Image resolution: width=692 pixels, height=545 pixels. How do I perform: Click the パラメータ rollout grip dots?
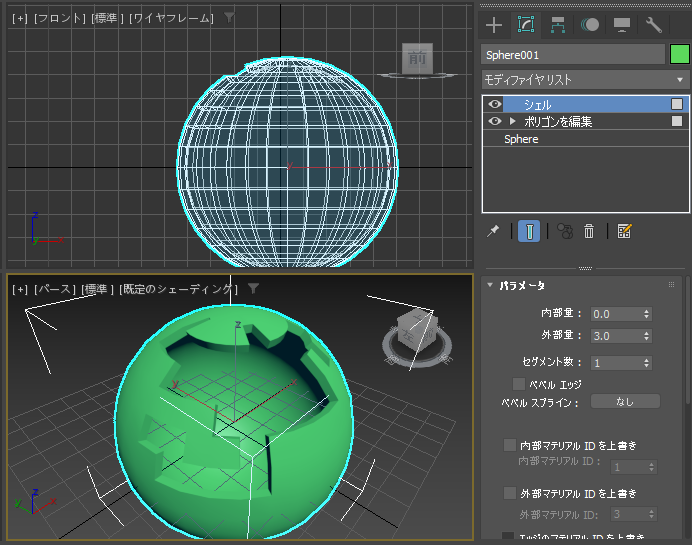(671, 285)
